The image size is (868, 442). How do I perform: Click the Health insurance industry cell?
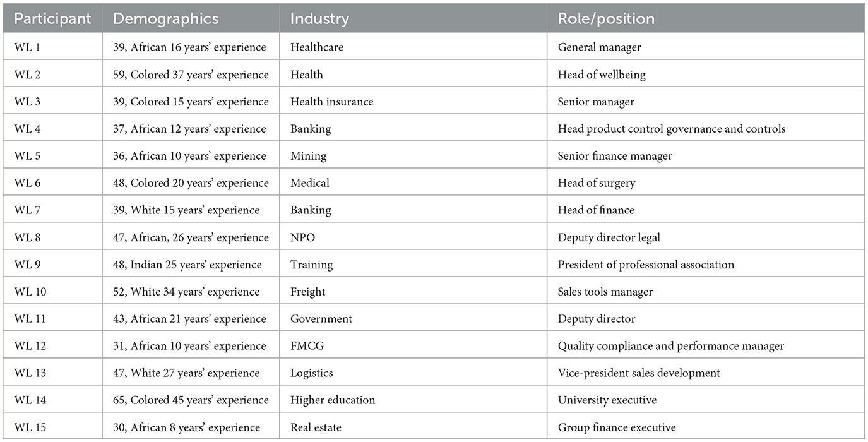tap(331, 102)
